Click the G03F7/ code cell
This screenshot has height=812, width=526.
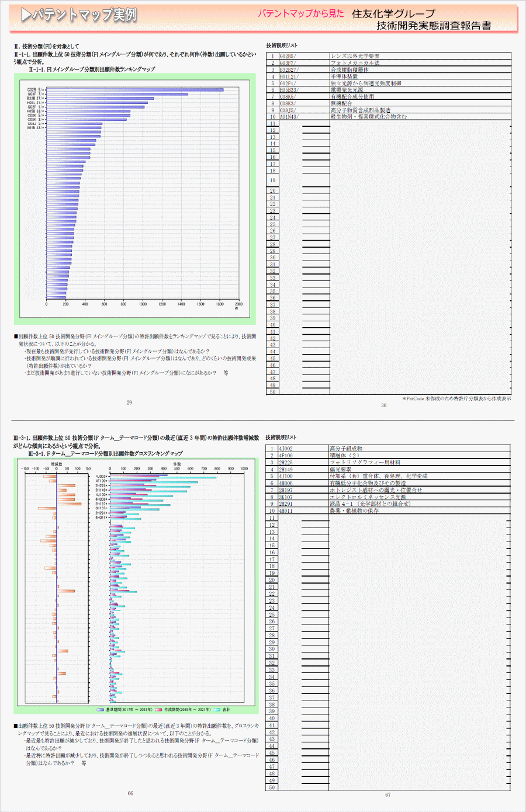(x=304, y=63)
